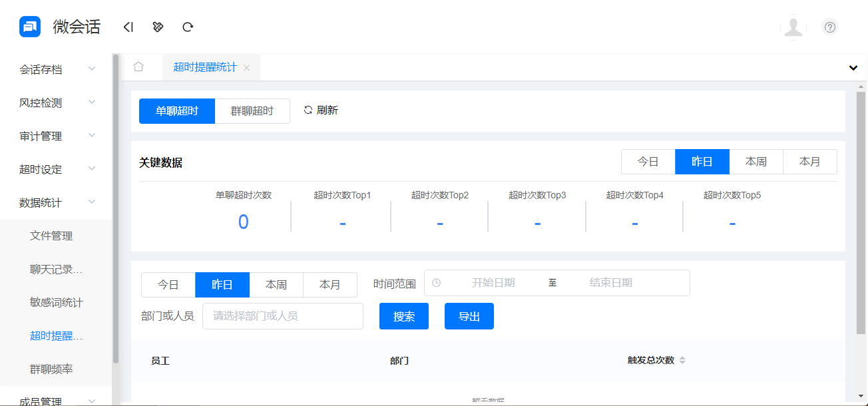The height and width of the screenshot is (406, 868).
Task: Export data using the 导出 button
Action: [469, 316]
